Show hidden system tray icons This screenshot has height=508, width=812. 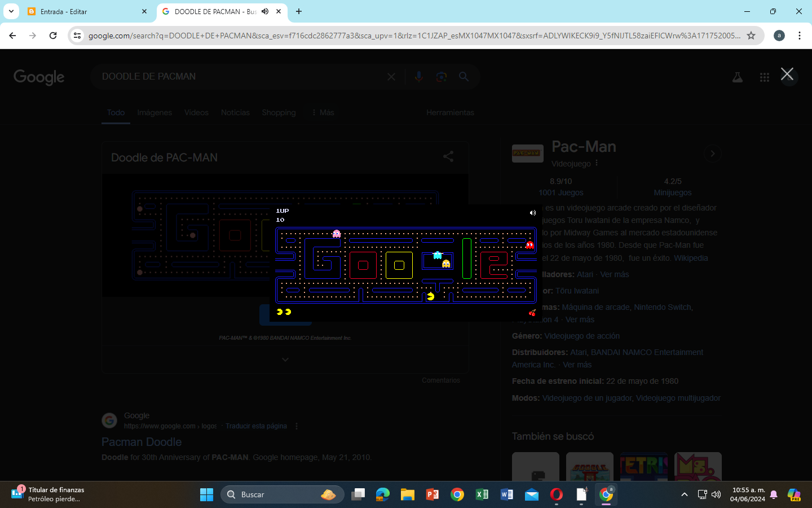click(x=684, y=494)
